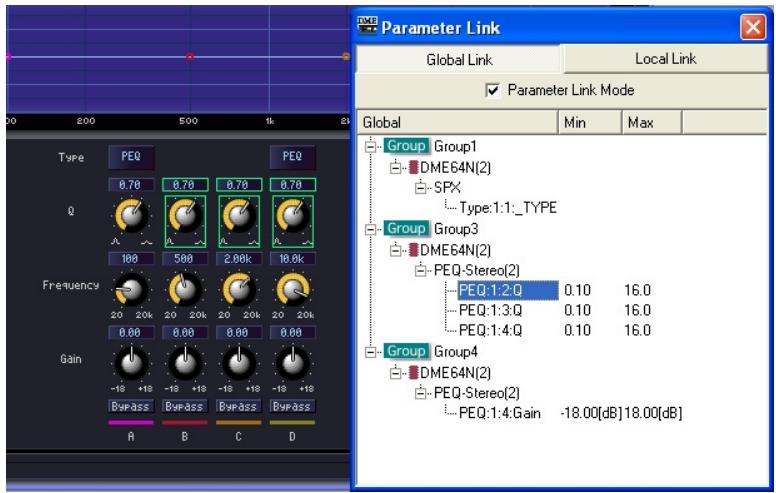
Task: Click the band D frequency value field 10.0k
Action: click(292, 258)
